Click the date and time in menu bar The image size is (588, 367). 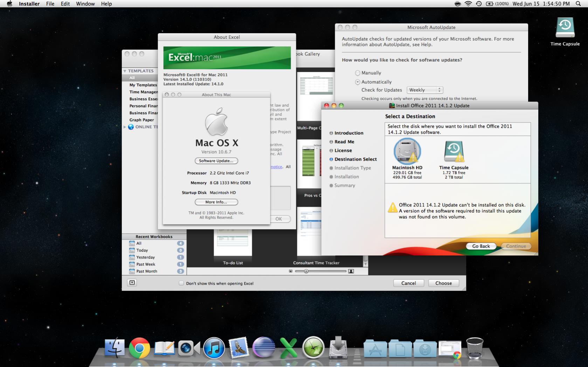pos(541,4)
